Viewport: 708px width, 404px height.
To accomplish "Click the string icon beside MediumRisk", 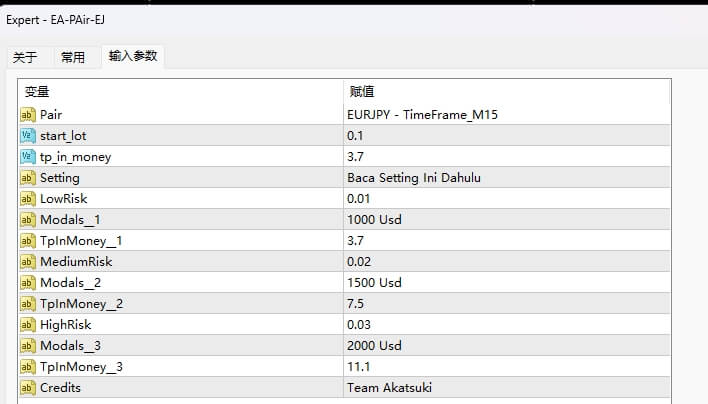I will (28, 261).
